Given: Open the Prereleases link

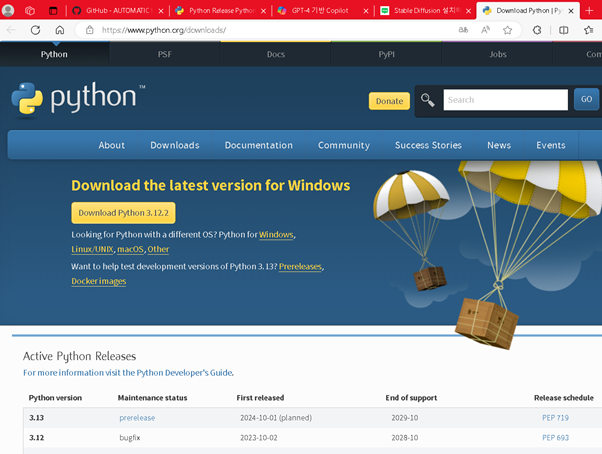Looking at the screenshot, I should point(300,266).
